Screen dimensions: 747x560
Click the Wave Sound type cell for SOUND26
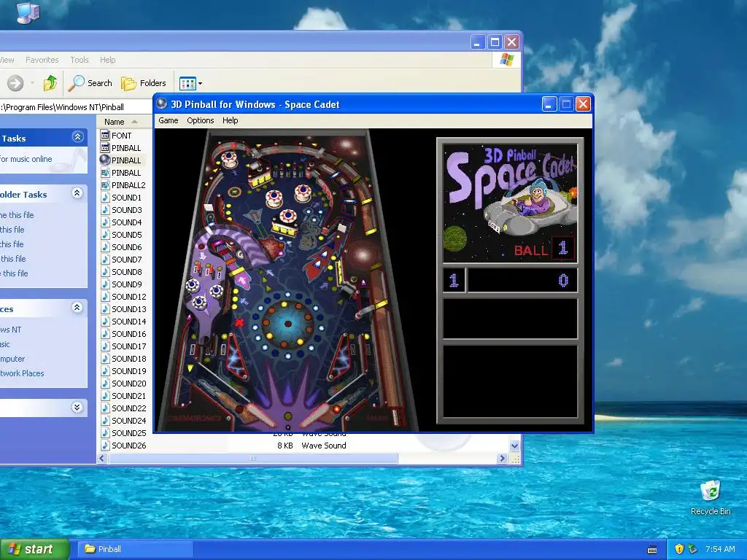click(323, 446)
